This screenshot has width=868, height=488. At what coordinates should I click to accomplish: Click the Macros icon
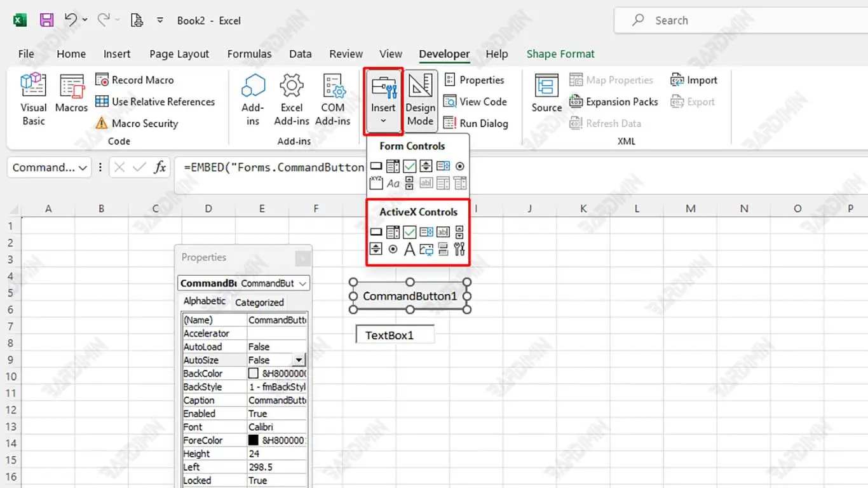click(71, 93)
